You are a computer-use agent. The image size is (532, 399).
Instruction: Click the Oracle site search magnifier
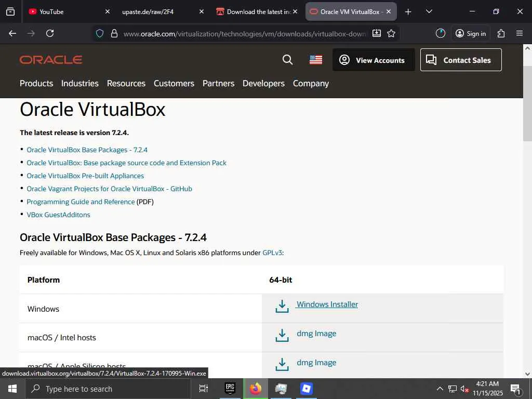tap(287, 60)
